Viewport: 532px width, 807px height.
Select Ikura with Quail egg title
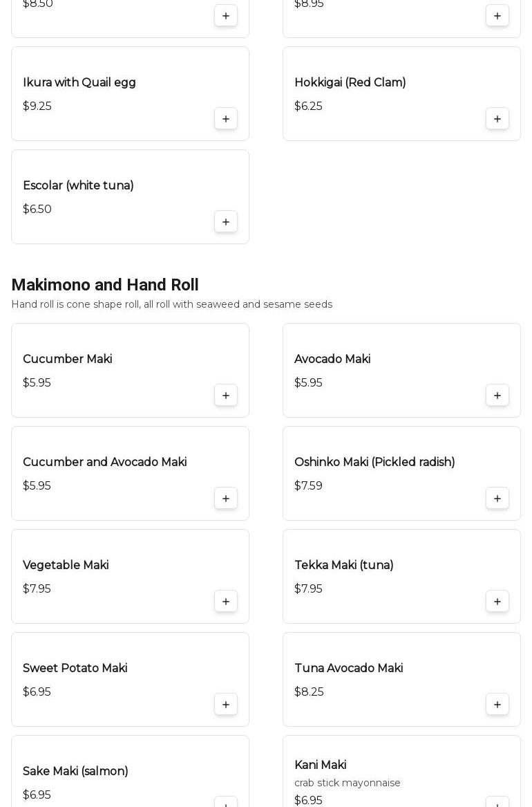coord(79,82)
